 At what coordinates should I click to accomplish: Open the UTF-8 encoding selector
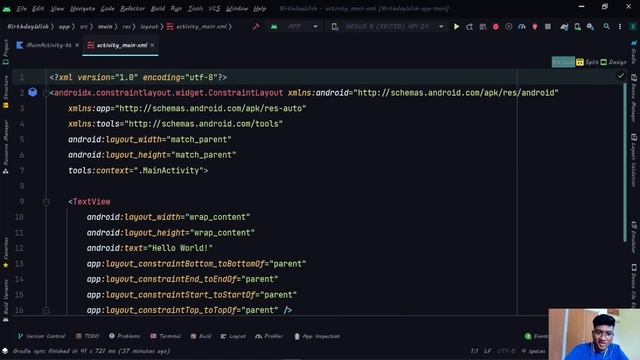click(506, 351)
